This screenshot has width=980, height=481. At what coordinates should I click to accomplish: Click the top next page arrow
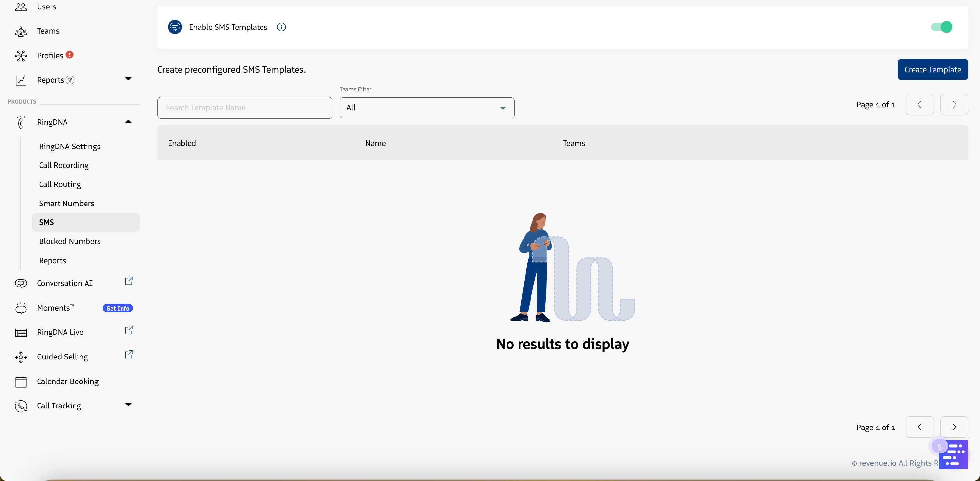(954, 105)
